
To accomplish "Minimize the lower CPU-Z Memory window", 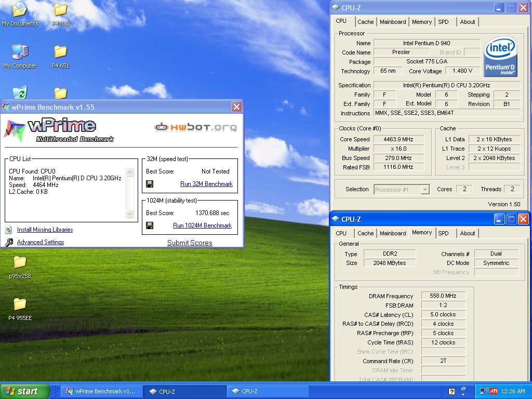I will tap(498, 219).
